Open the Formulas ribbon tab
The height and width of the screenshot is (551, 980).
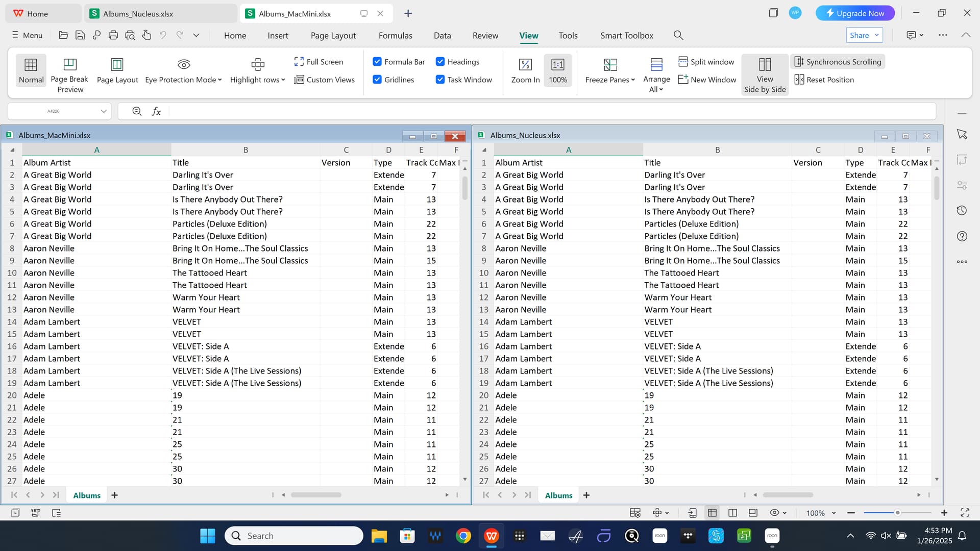click(x=395, y=35)
